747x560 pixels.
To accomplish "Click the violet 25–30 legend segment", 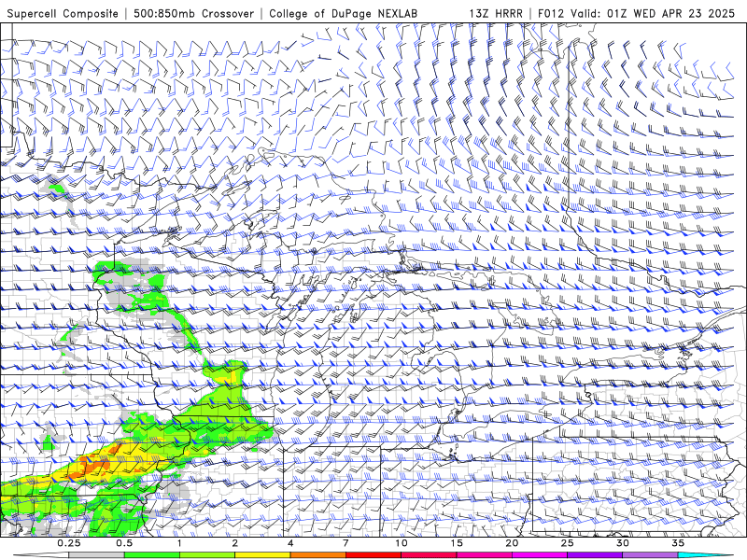I will pyautogui.click(x=595, y=555).
